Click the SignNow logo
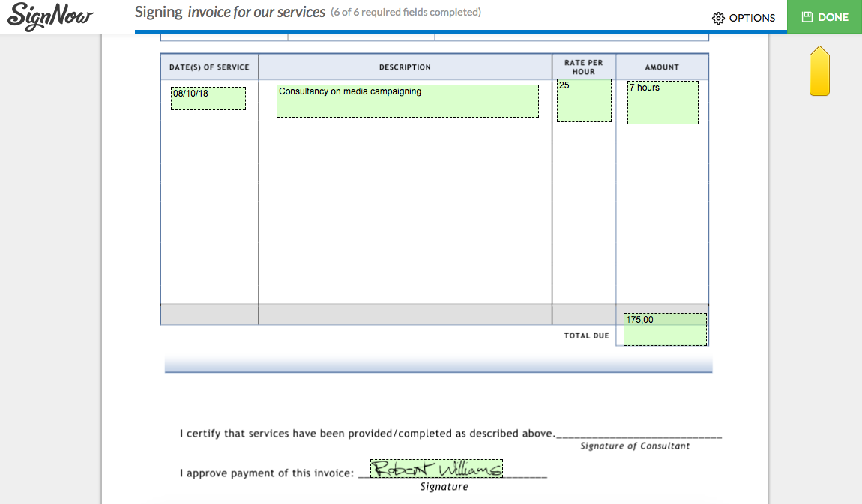The width and height of the screenshot is (862, 504). [x=50, y=16]
